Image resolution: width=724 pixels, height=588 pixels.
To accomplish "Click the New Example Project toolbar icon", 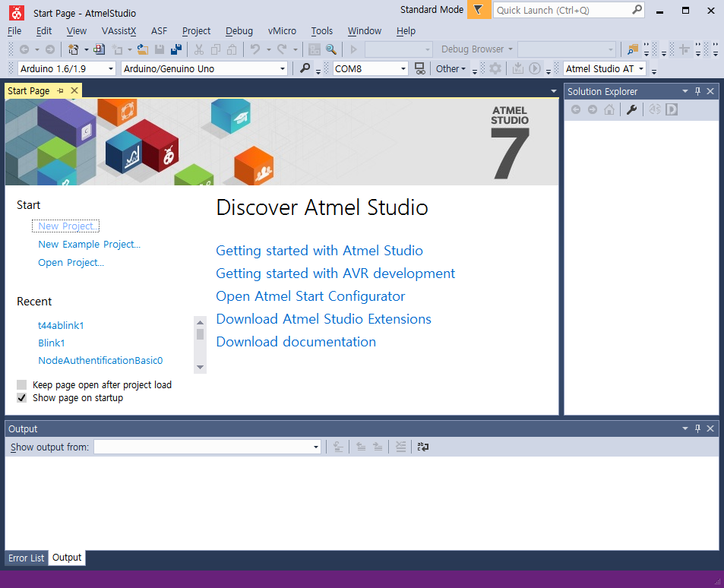I will pos(100,49).
